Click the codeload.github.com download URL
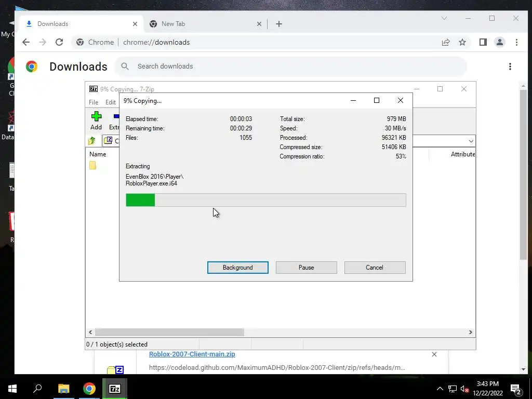The width and height of the screenshot is (532, 399). 276,367
